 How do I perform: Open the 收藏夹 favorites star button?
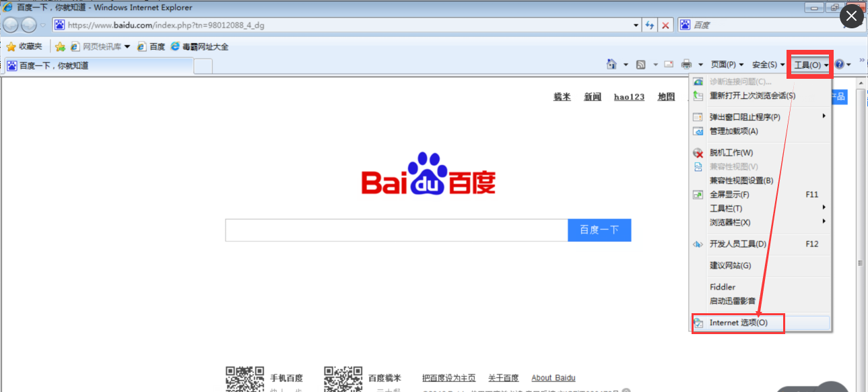click(x=24, y=46)
